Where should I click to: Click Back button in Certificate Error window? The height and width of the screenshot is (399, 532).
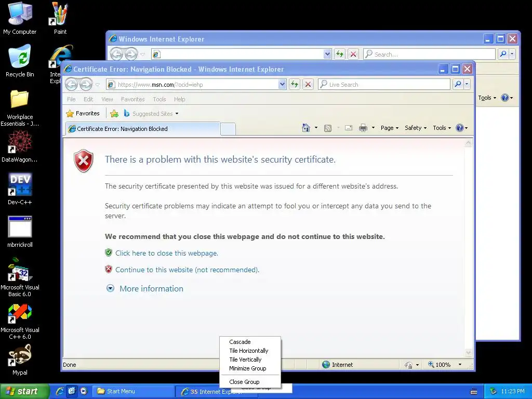click(71, 85)
